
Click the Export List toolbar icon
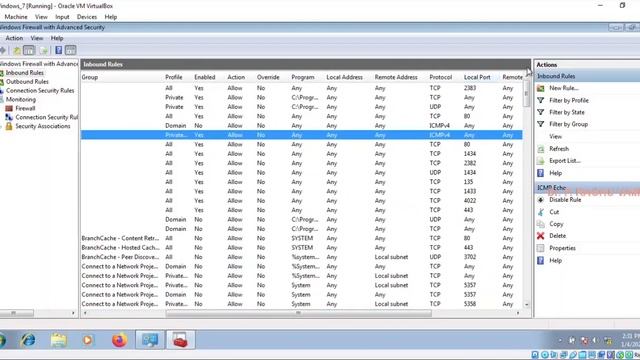44,51
